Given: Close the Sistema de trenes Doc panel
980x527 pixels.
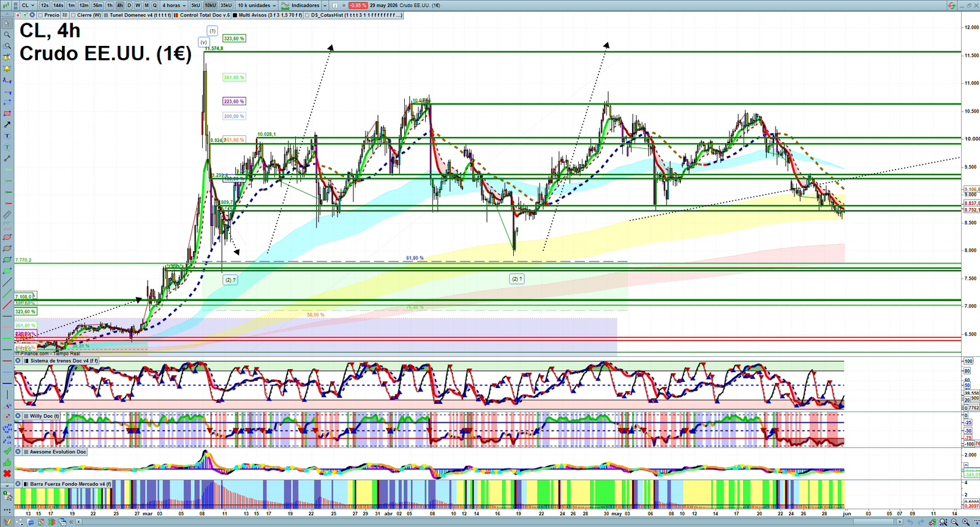Looking at the screenshot, I should [18, 361].
